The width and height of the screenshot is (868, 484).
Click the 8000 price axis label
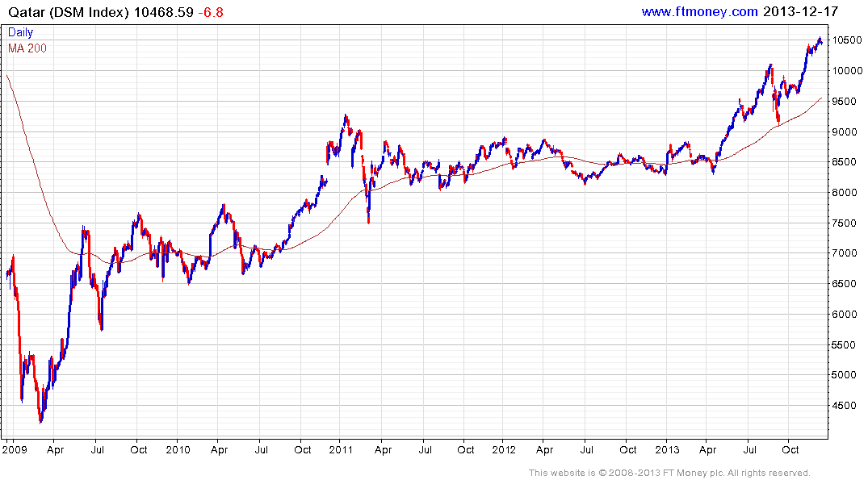[845, 193]
